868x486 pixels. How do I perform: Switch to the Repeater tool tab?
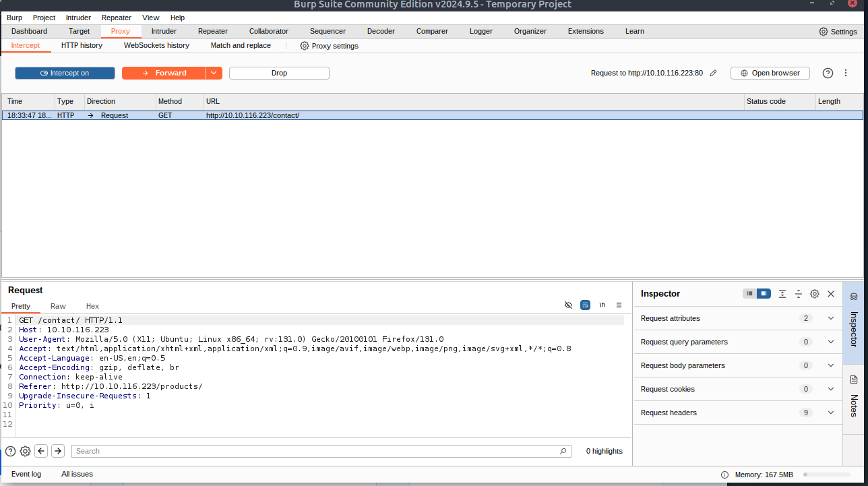click(213, 31)
